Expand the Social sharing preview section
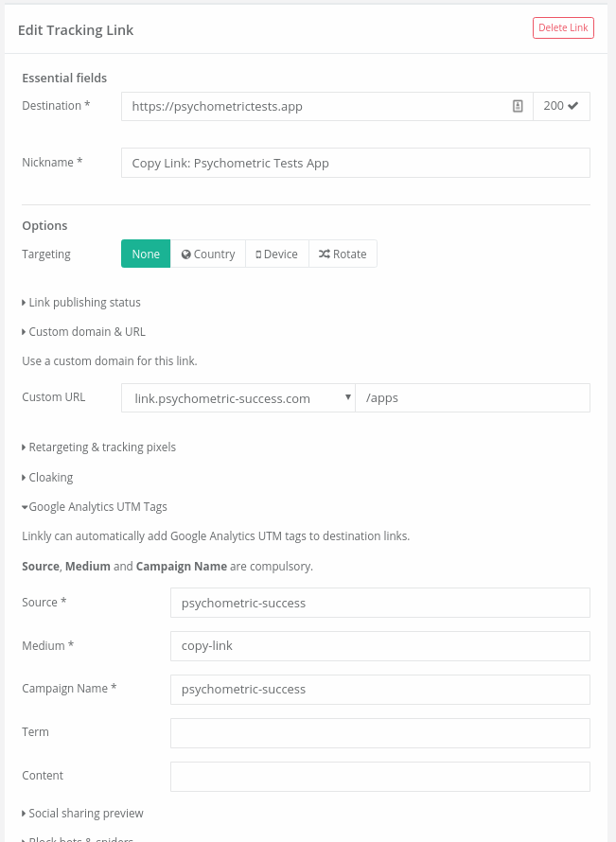 coord(85,814)
